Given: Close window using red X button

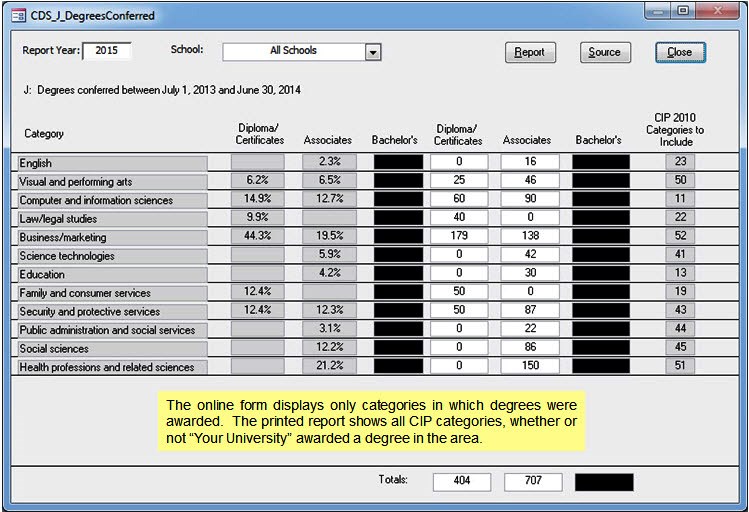Looking at the screenshot, I should [x=717, y=11].
